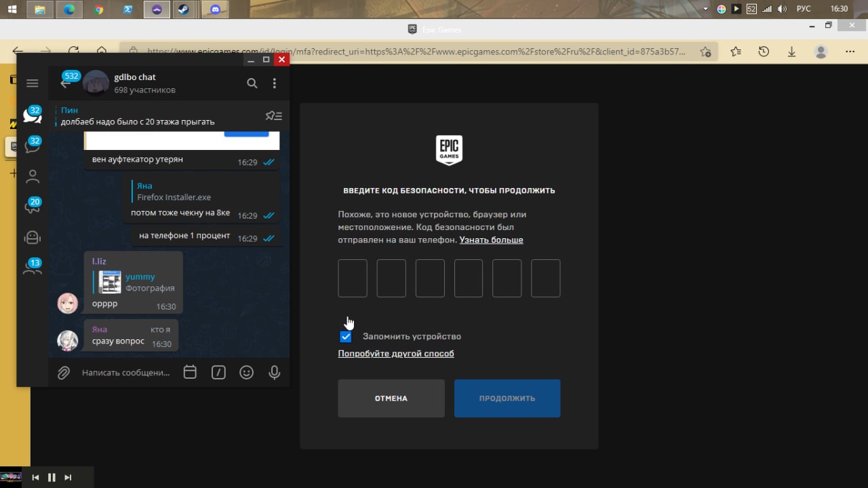
Task: Select the message вен ауфтекатор утерян
Action: tap(138, 159)
